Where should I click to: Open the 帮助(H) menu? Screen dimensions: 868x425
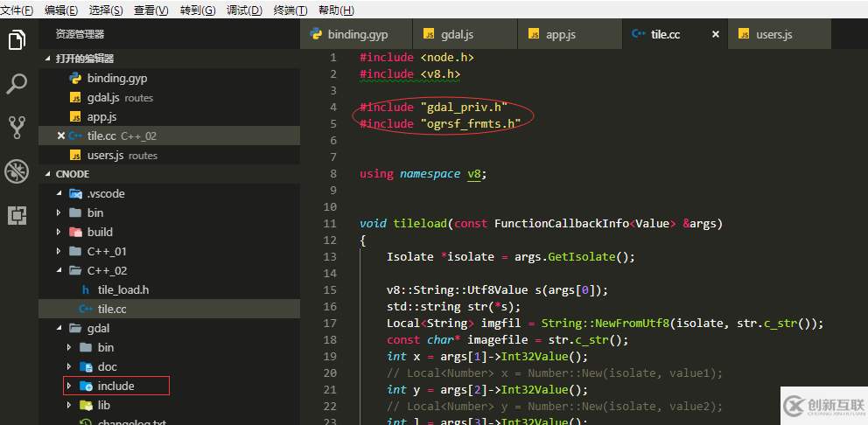337,10
